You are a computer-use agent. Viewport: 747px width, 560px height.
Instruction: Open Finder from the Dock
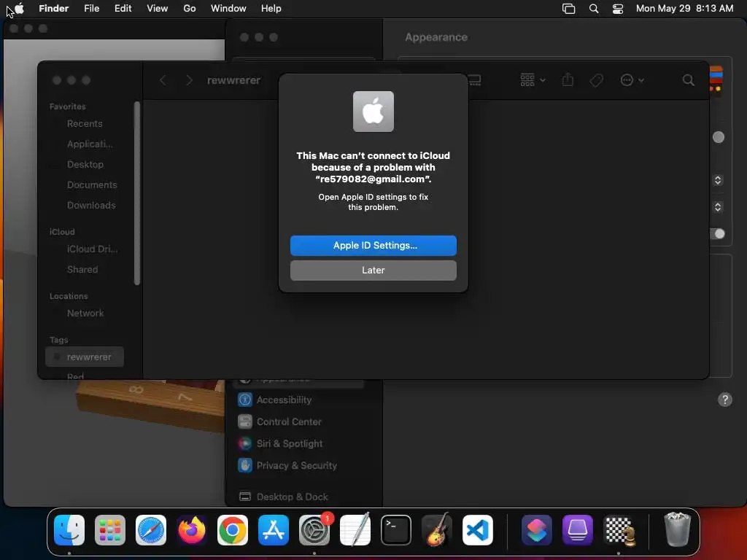69,530
